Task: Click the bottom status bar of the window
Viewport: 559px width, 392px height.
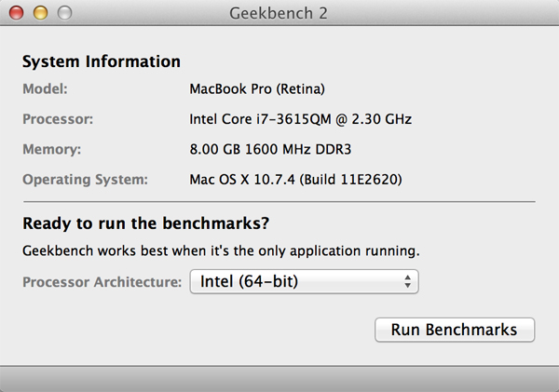Action: (x=279, y=378)
